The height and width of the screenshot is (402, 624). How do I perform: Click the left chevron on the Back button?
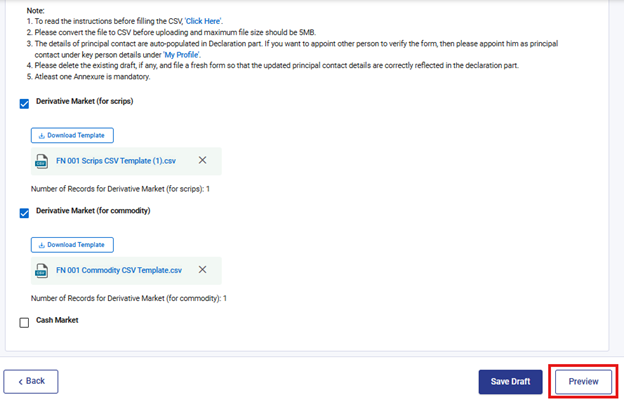click(21, 381)
